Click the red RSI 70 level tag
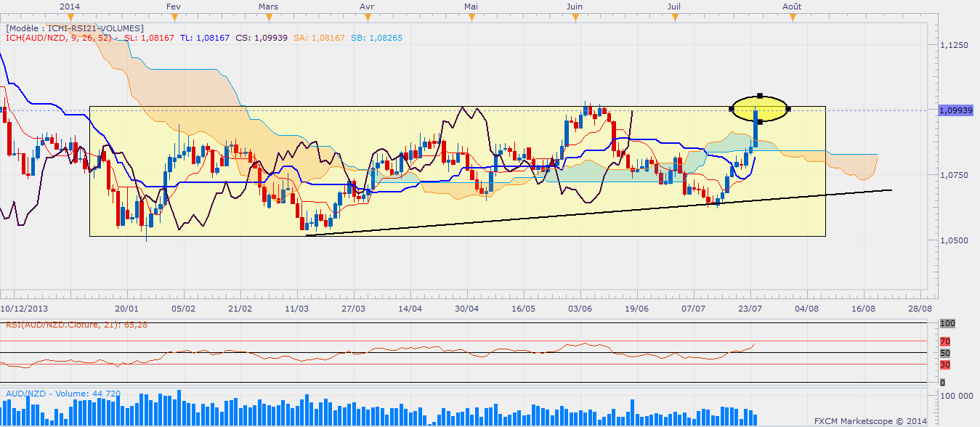Viewport: 980px width, 427px height. [x=944, y=341]
